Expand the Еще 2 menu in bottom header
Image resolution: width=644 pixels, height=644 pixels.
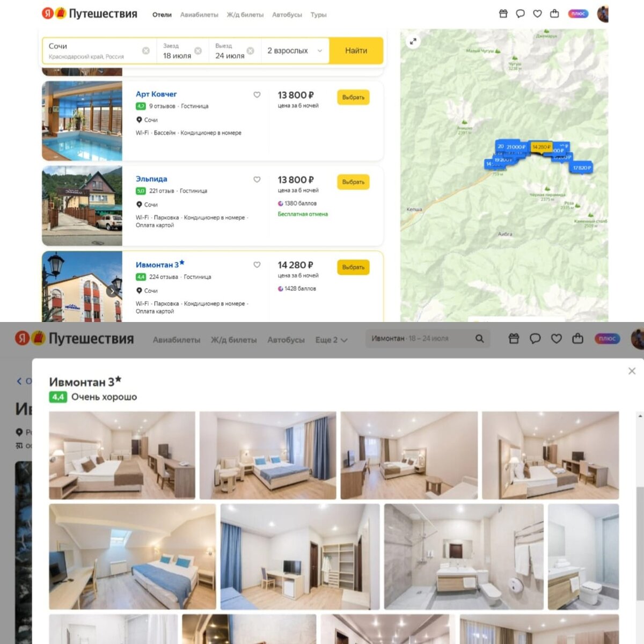coord(331,340)
